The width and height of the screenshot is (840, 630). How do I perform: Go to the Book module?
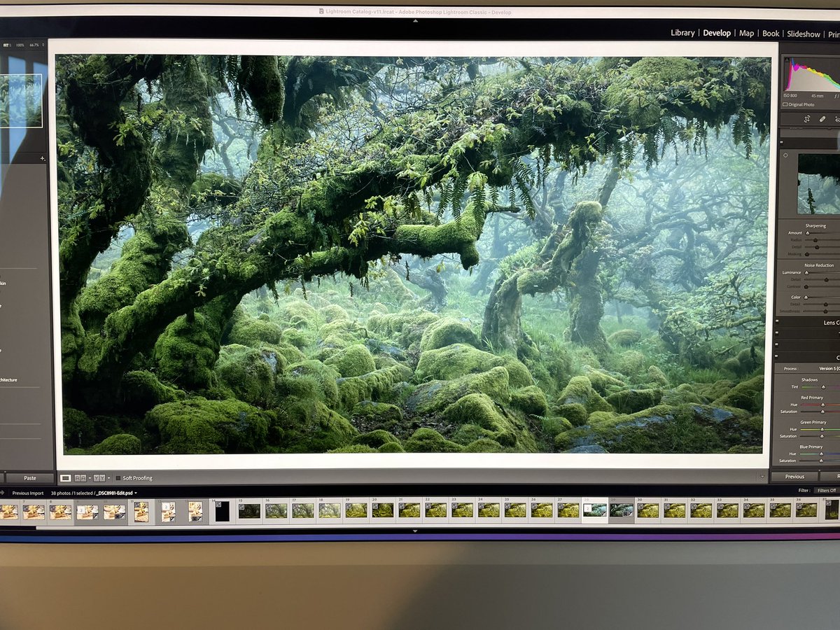click(771, 33)
